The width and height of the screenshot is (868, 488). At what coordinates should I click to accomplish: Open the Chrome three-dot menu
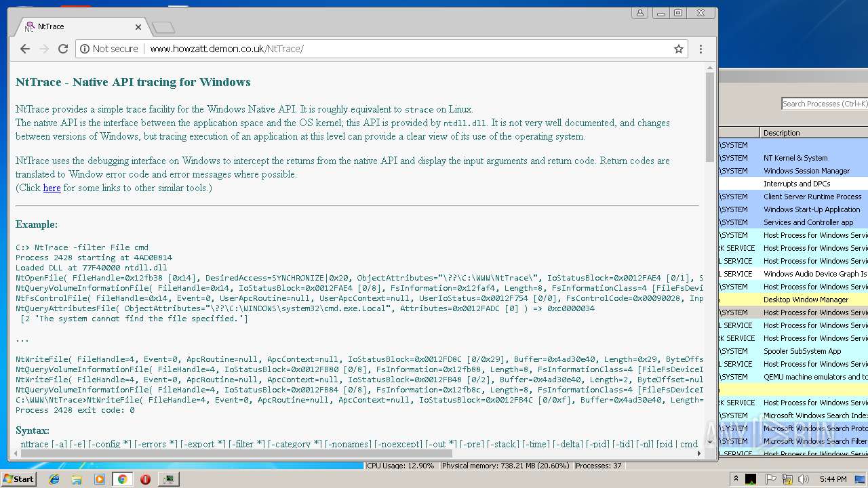pyautogui.click(x=701, y=49)
